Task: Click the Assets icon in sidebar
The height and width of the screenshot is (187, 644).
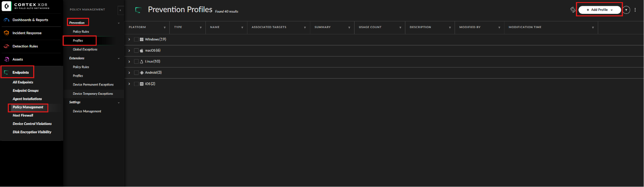Action: [6, 60]
